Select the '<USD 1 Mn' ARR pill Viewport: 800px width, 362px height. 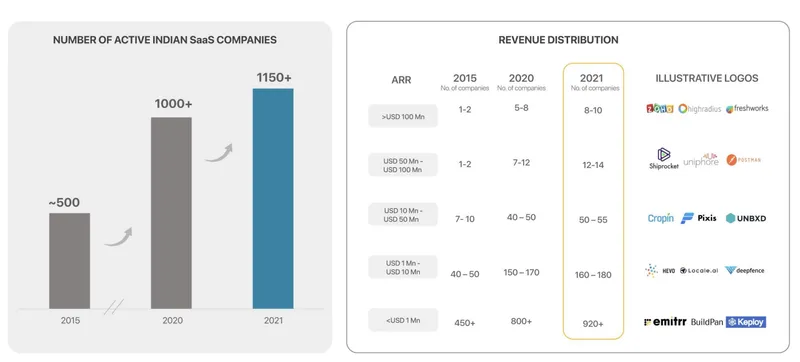[x=403, y=320]
